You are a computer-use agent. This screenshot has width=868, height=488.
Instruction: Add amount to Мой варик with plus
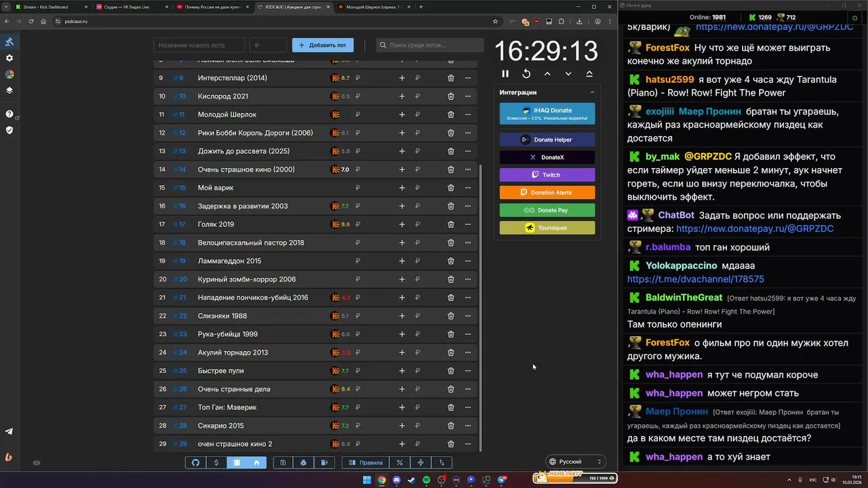(402, 188)
